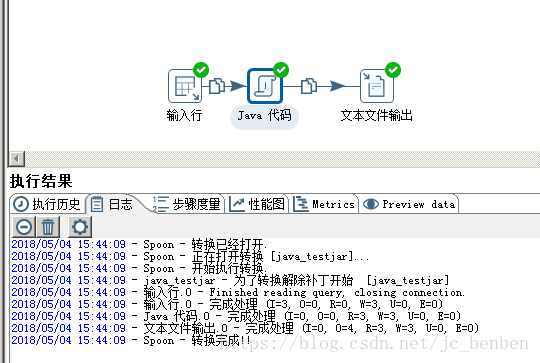Click the Java 代码 step label
This screenshot has width=540, height=363.
click(x=264, y=116)
